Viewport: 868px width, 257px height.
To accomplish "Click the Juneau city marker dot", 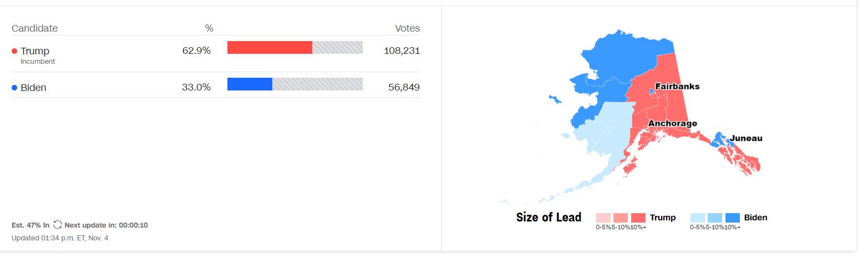I will 728,144.
